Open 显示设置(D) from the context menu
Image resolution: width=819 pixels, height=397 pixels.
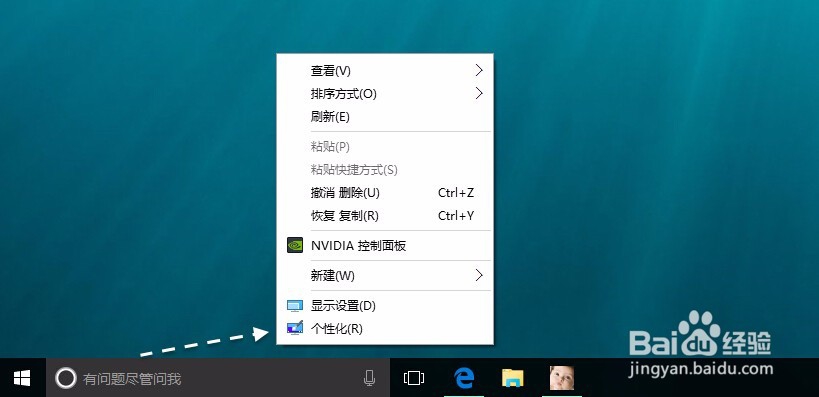point(385,306)
